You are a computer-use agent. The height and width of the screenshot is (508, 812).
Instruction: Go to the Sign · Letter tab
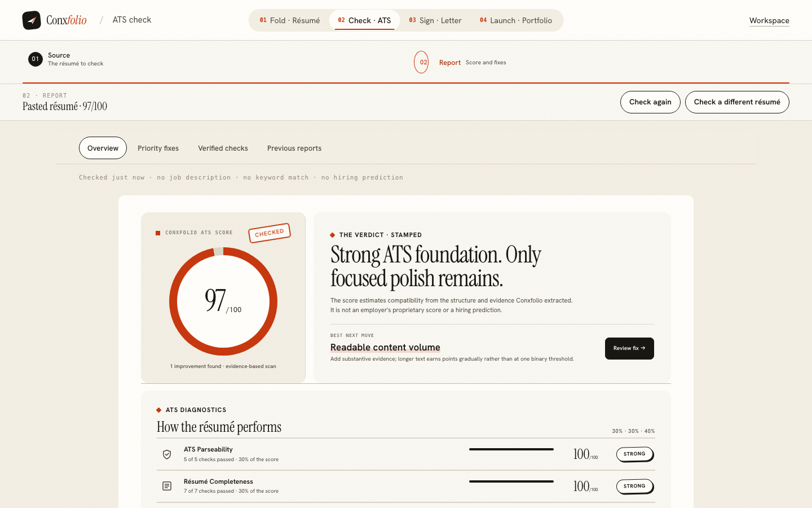click(435, 20)
